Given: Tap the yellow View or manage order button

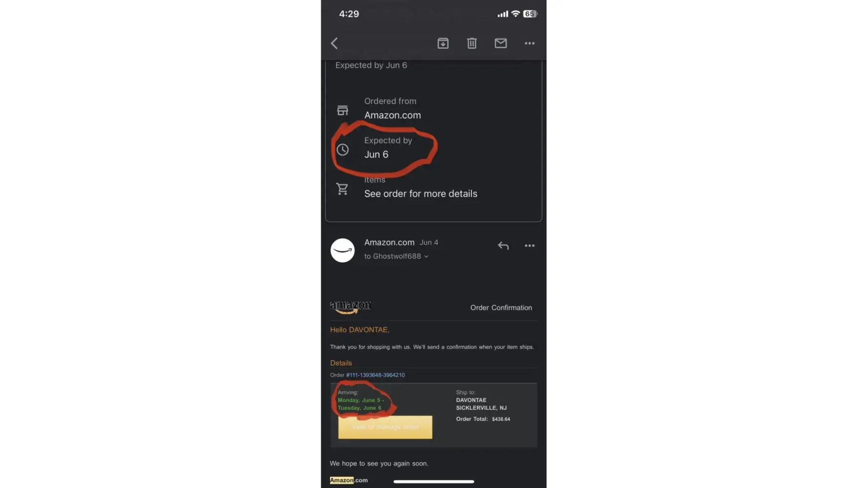Looking at the screenshot, I should click(385, 427).
